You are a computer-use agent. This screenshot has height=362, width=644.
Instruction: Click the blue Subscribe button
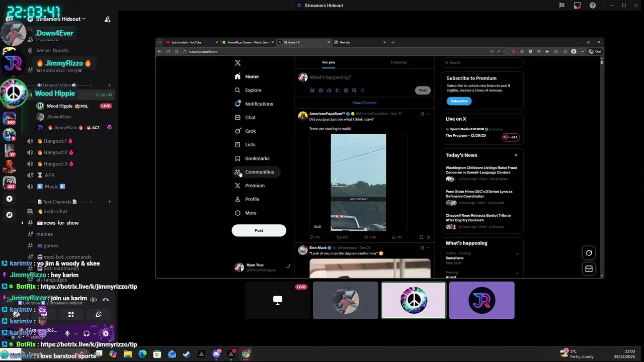(459, 101)
